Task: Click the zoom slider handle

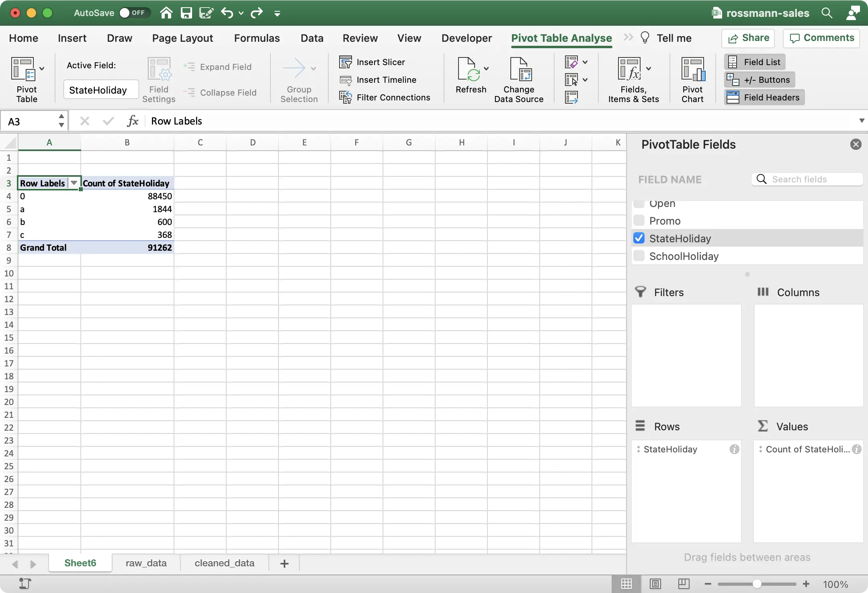Action: click(757, 584)
